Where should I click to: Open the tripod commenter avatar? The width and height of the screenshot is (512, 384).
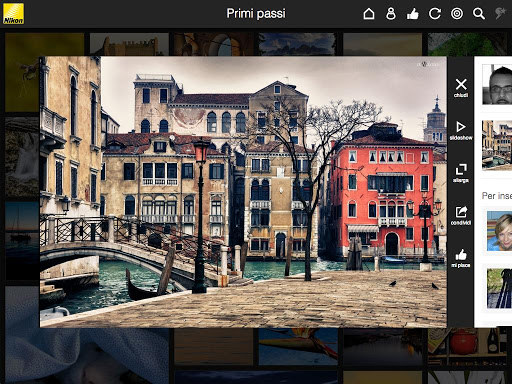(x=499, y=288)
